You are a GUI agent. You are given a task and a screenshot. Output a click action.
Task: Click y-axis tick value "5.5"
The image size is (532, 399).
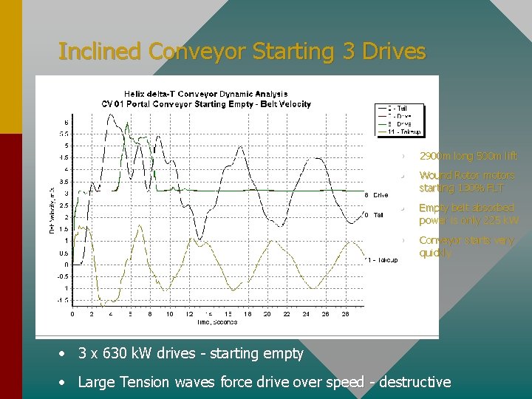pos(64,134)
